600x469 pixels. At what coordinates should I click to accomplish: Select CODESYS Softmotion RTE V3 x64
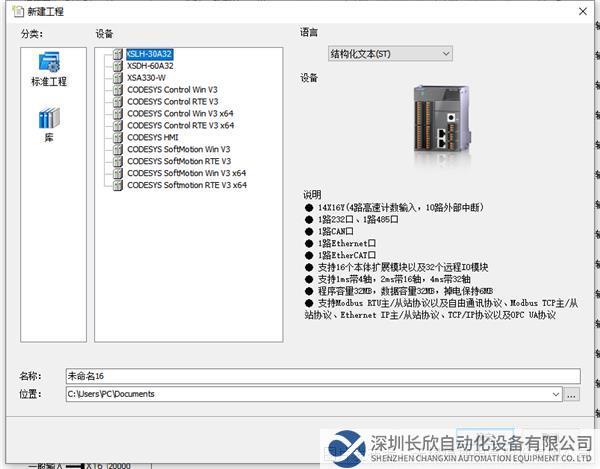pyautogui.click(x=186, y=186)
